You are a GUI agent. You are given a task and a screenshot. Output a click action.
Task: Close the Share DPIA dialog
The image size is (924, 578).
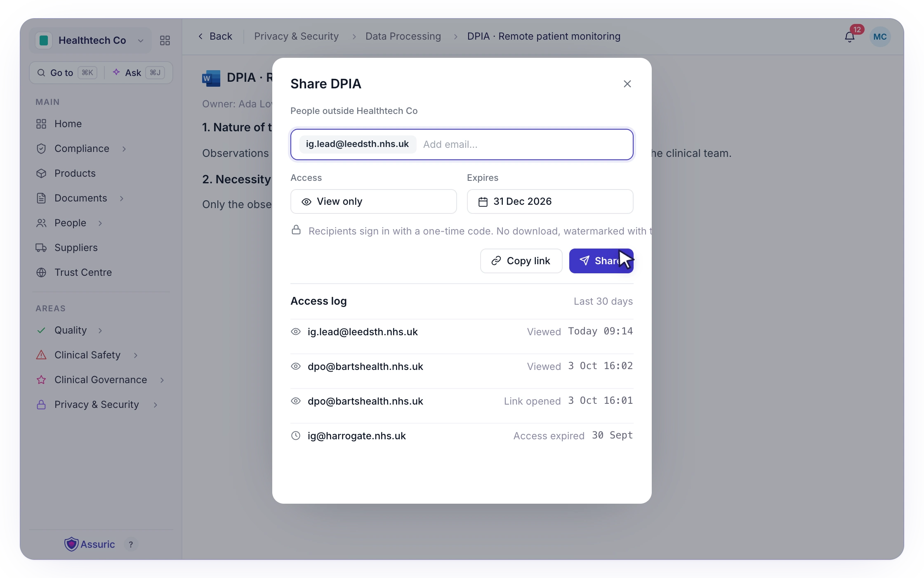(627, 84)
